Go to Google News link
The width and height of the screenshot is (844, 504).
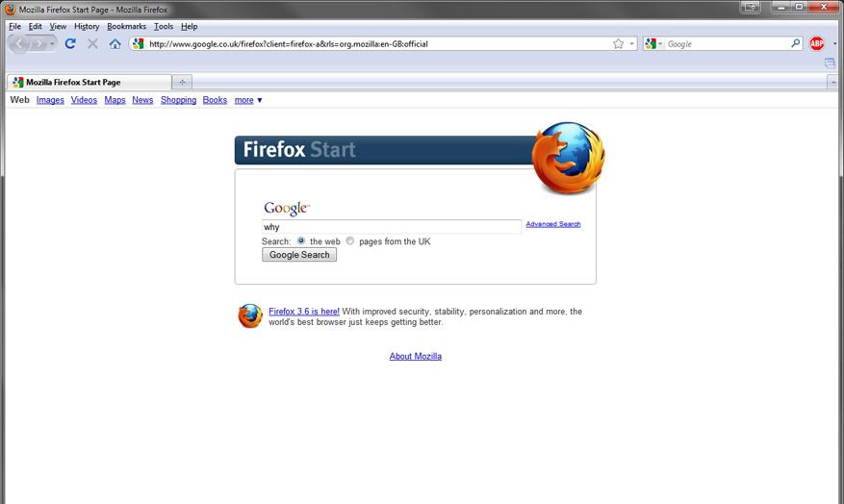pos(142,100)
